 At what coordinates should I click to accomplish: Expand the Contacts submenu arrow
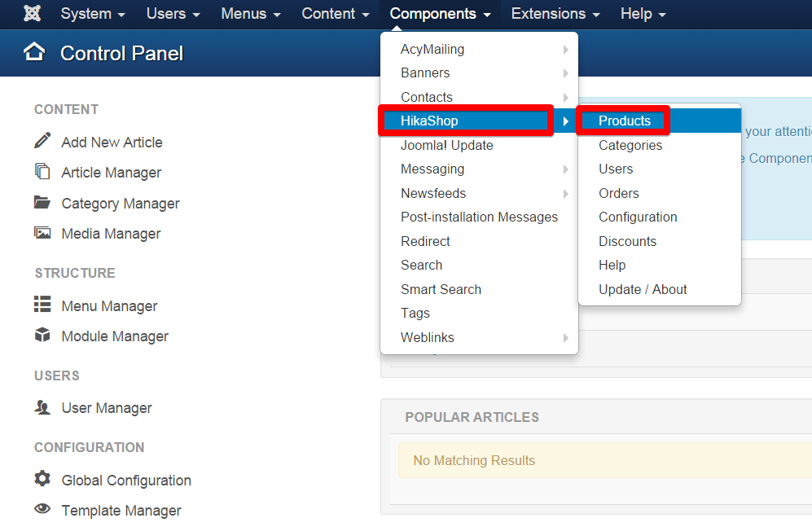click(565, 97)
